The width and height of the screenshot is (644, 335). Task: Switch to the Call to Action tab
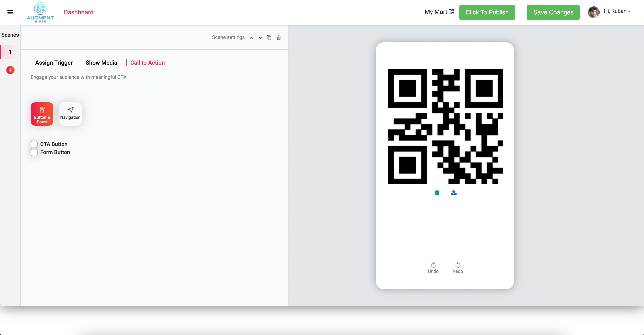pyautogui.click(x=147, y=63)
